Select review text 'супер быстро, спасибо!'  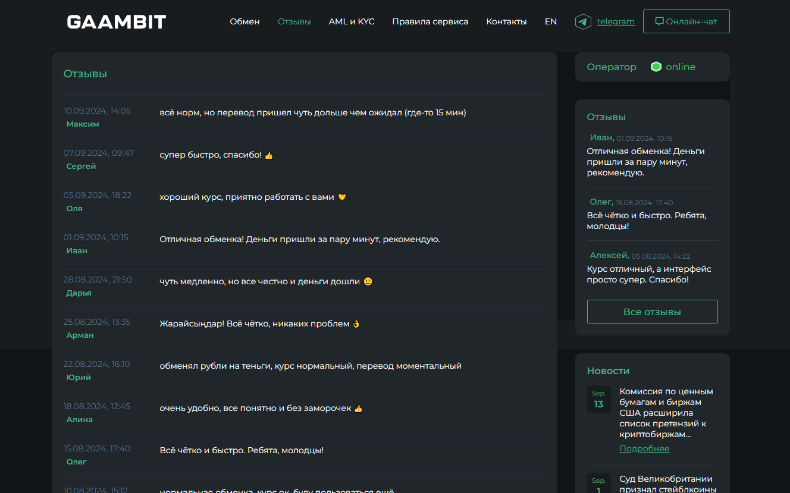(211, 155)
